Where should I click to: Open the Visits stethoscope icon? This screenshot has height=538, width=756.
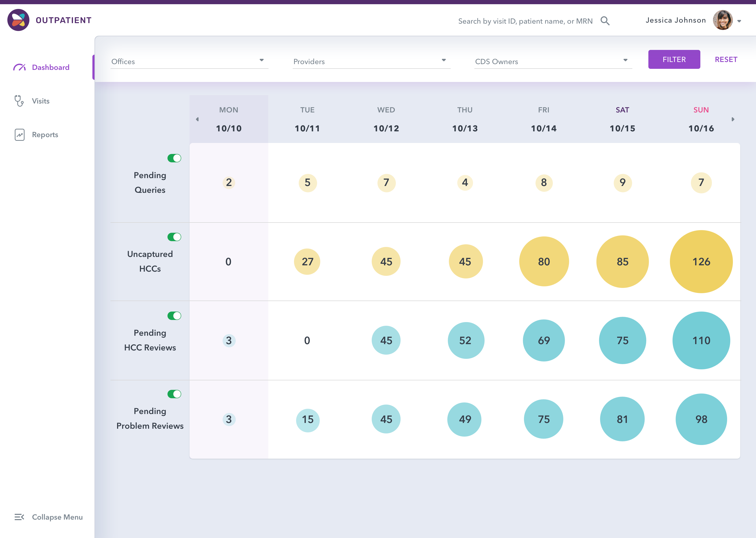19,101
